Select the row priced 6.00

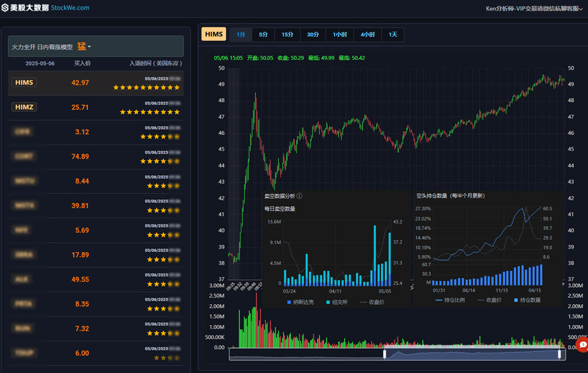tap(95, 353)
